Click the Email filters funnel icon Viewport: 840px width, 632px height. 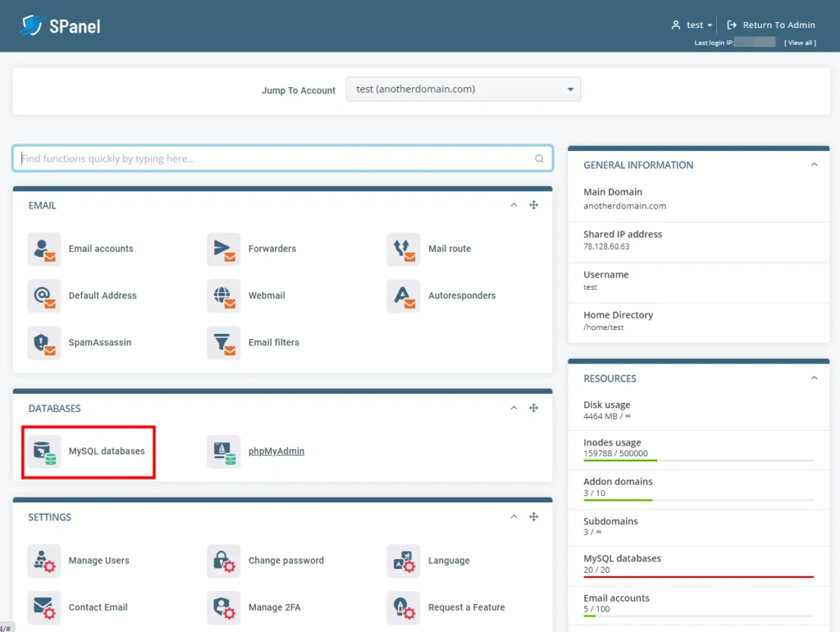223,342
